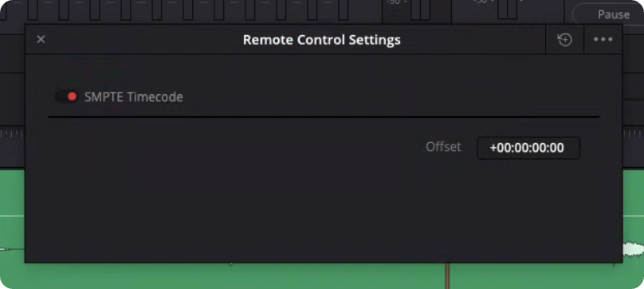This screenshot has width=644, height=289.
Task: Toggle the SMPTE Timecode switch
Action: coord(66,97)
